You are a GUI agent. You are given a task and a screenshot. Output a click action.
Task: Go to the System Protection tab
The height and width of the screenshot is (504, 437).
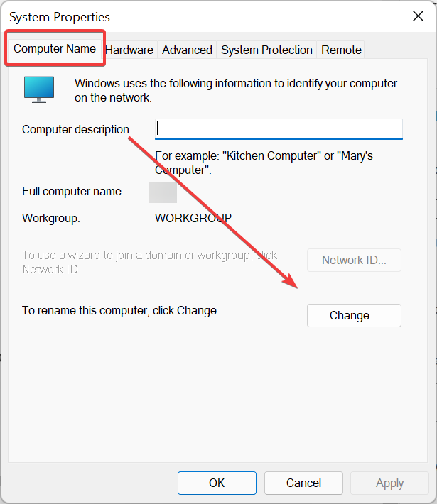coord(266,50)
